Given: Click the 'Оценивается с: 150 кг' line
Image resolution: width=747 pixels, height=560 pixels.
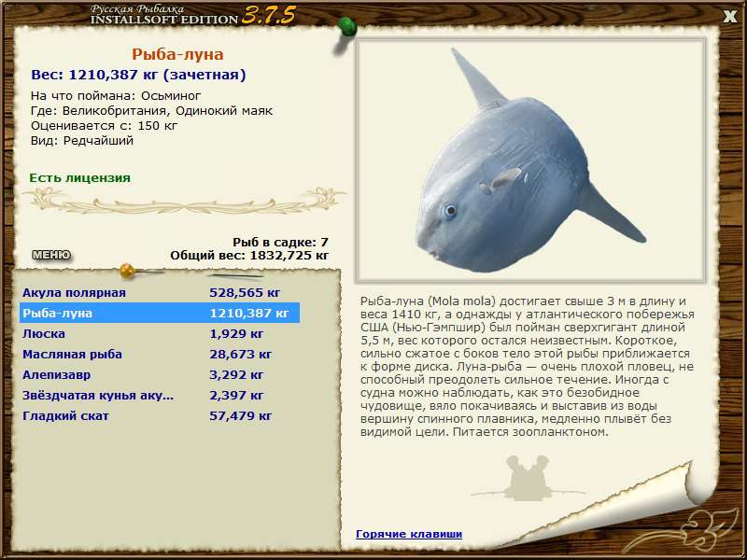Looking at the screenshot, I should [x=105, y=126].
